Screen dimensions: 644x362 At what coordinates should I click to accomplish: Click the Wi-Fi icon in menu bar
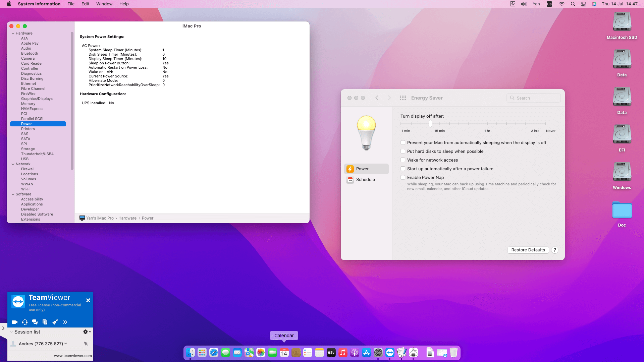[561, 4]
